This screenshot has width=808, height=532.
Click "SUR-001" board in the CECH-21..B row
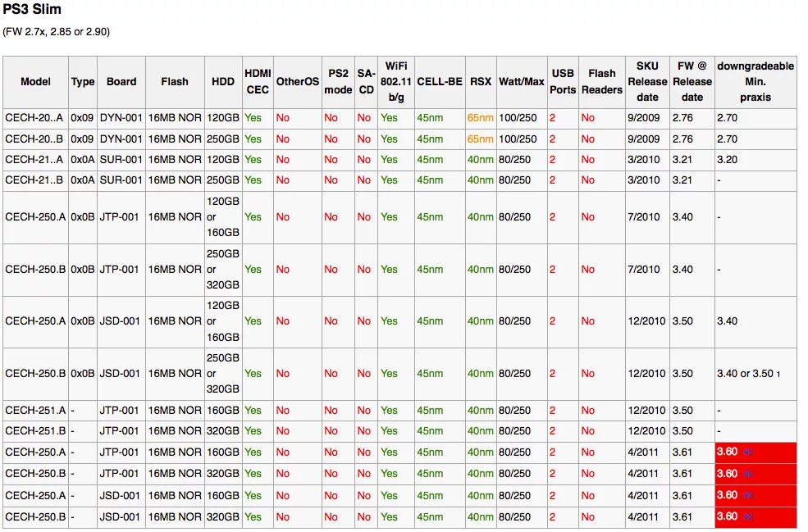click(121, 180)
